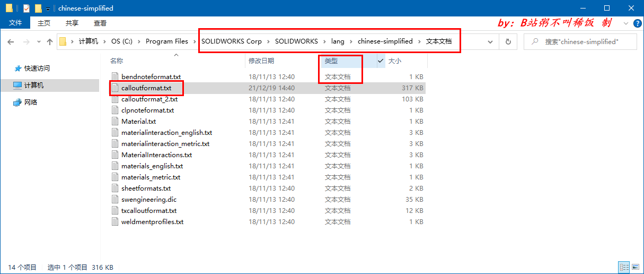Screen dimensions: 644x274
Task: Click the Back navigation arrow
Action: [x=11, y=41]
